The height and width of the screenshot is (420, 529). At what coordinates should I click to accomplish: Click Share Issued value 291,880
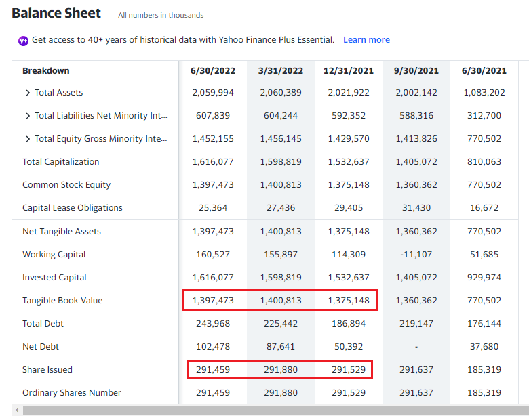281,370
